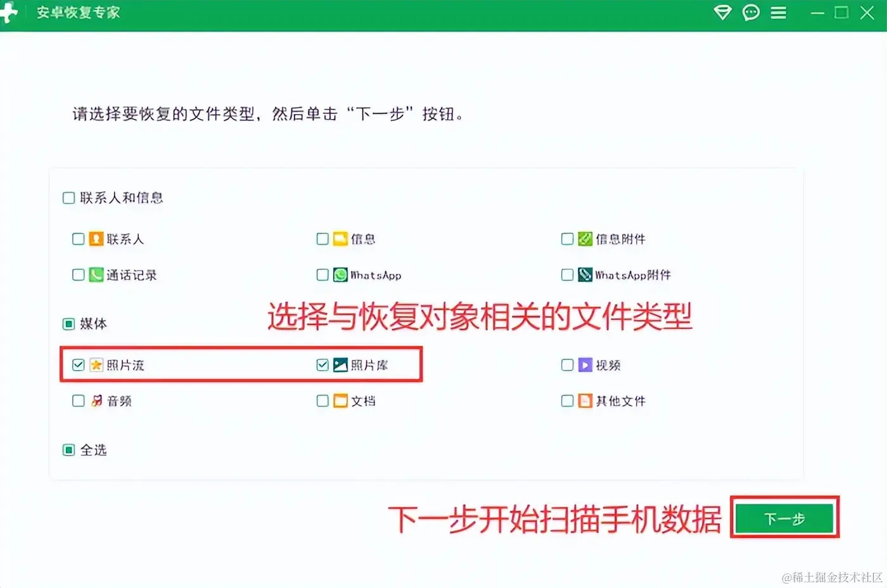The image size is (887, 588).
Task: Enable the 信息 checkbox
Action: [x=322, y=239]
